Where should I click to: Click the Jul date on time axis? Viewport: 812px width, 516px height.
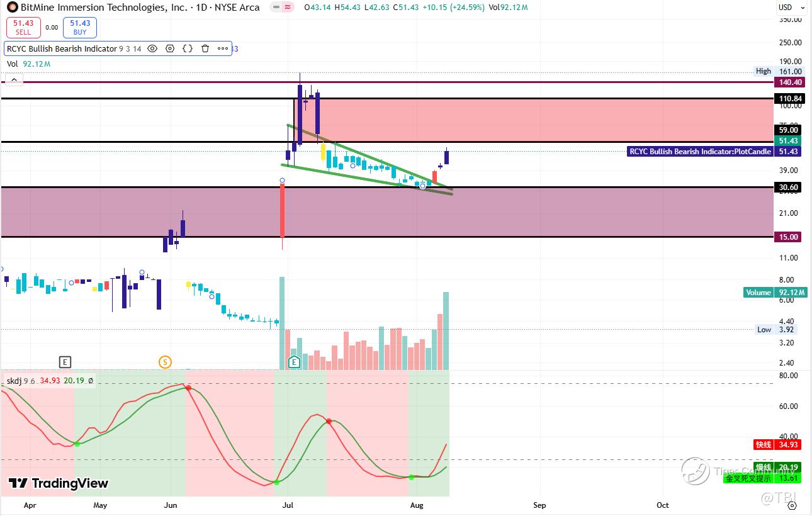tap(288, 505)
